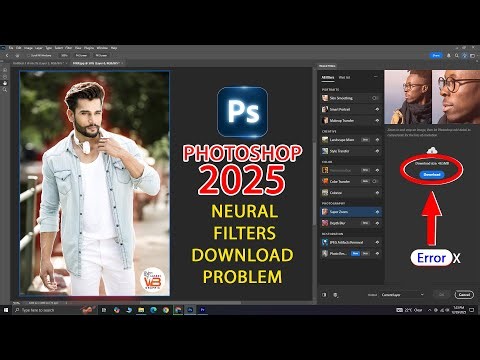The image size is (480, 360).
Task: Open the File menu
Action: tap(11, 48)
